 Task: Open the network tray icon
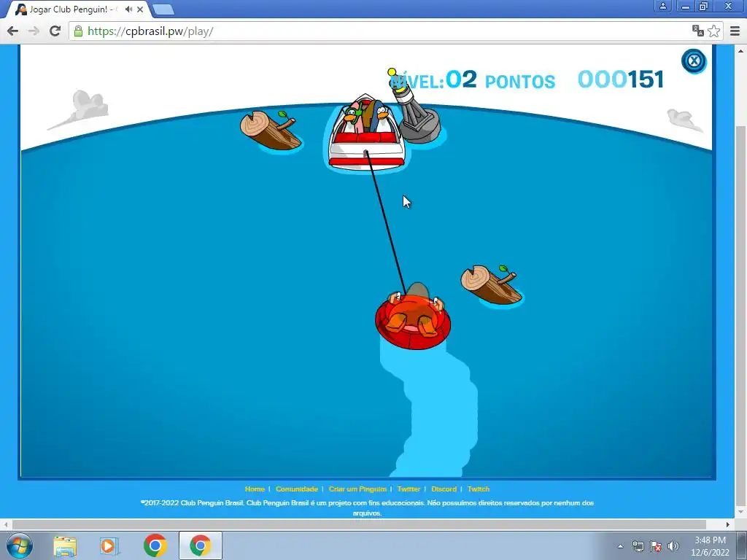tap(638, 546)
